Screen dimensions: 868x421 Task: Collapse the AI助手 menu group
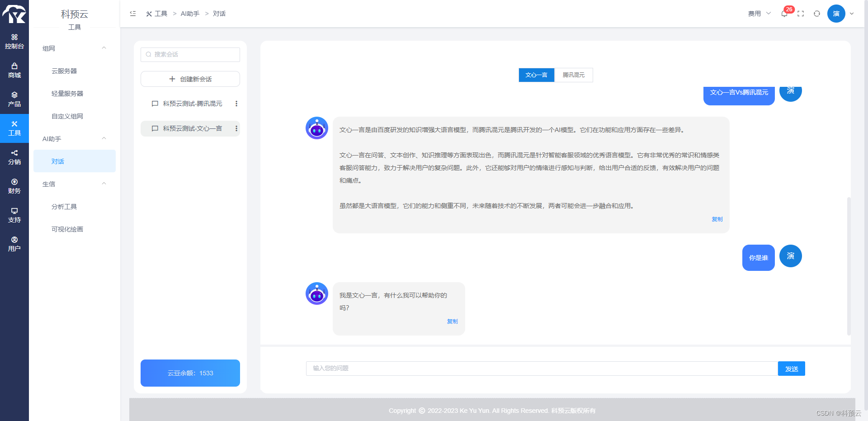point(75,139)
